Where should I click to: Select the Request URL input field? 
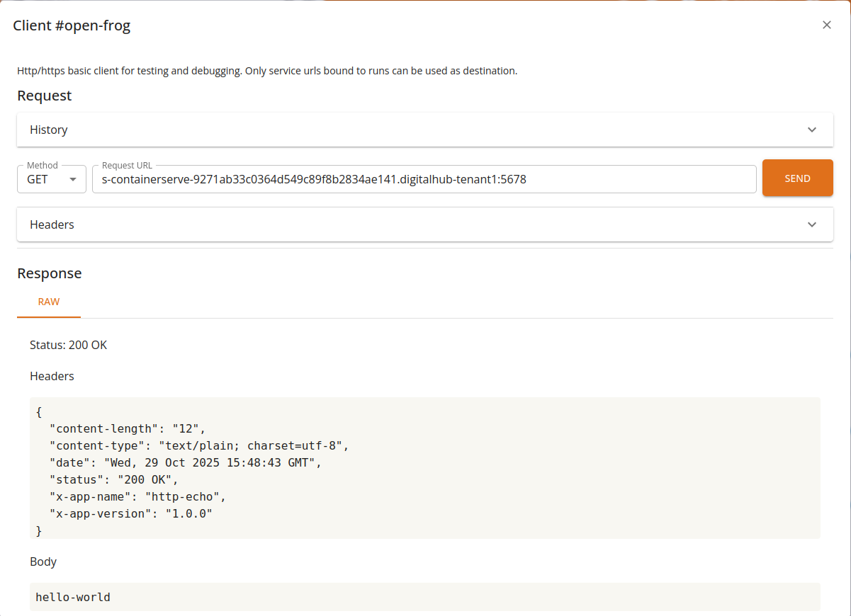click(x=425, y=179)
